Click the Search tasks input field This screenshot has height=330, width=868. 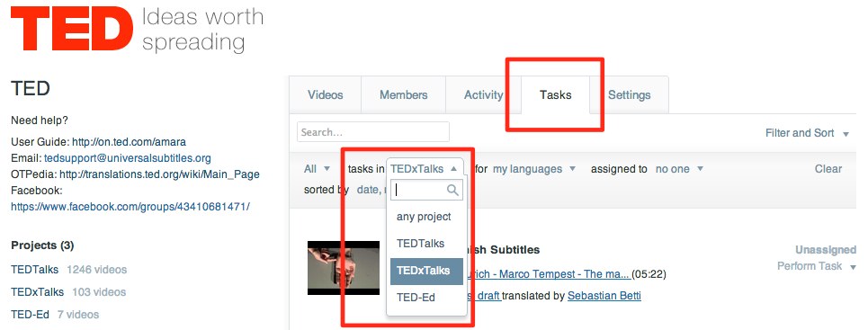(373, 132)
